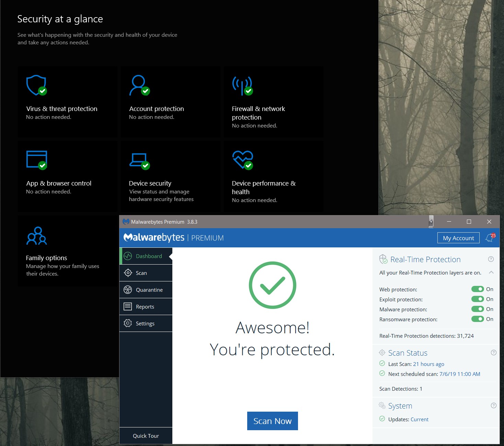Disable the Exploit protection switch
Screen dimensions: 504x446
478,299
